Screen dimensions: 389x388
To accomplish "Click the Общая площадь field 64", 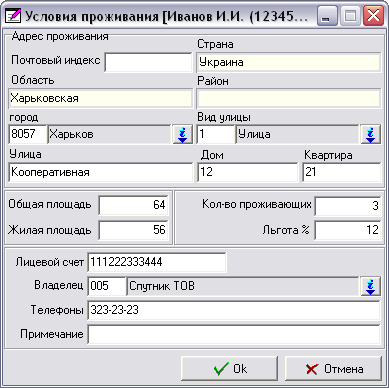I will pyautogui.click(x=133, y=205).
